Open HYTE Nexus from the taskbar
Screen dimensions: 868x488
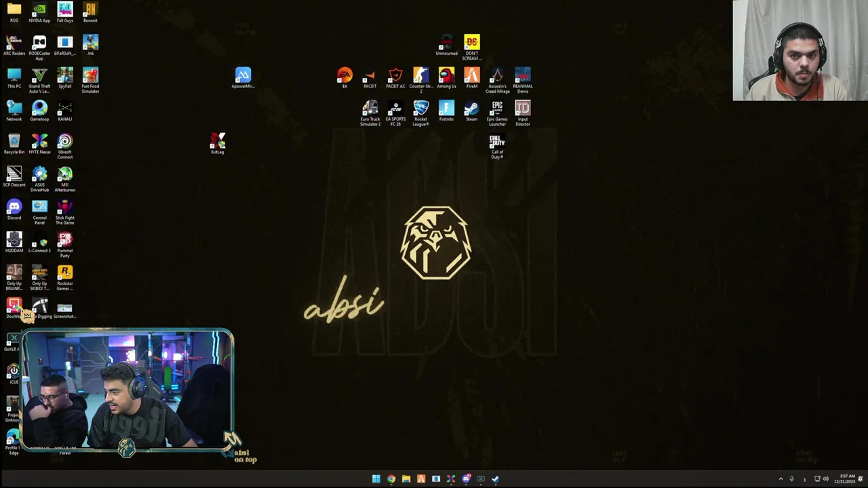[x=451, y=479]
